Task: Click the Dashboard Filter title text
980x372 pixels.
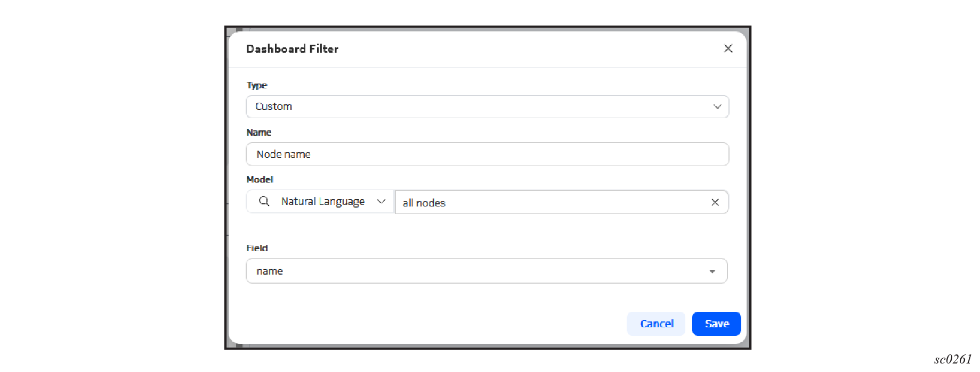Action: click(292, 49)
